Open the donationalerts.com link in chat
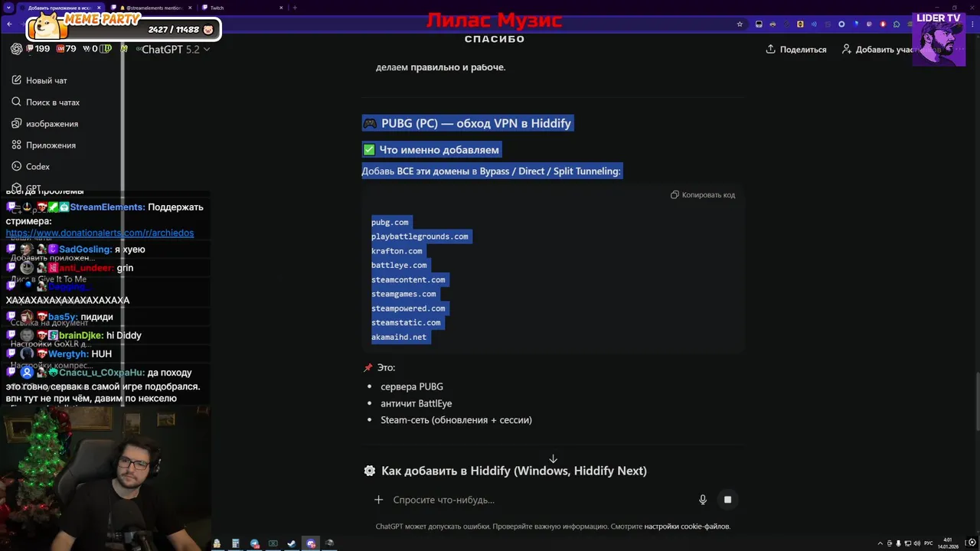This screenshot has height=551, width=980. pos(100,233)
